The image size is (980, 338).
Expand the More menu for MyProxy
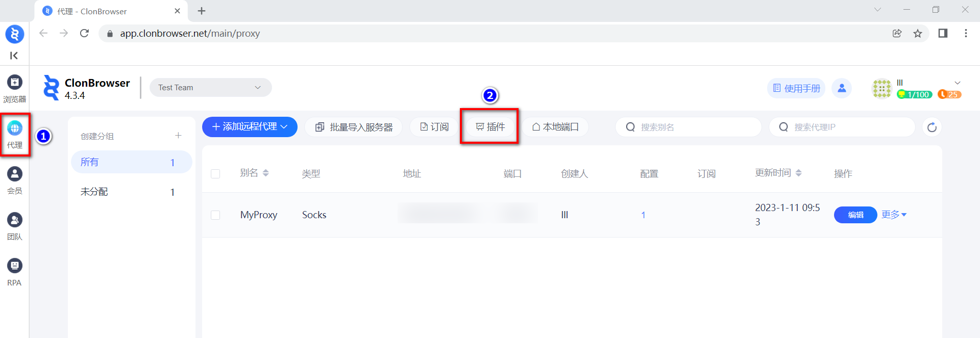[894, 215]
